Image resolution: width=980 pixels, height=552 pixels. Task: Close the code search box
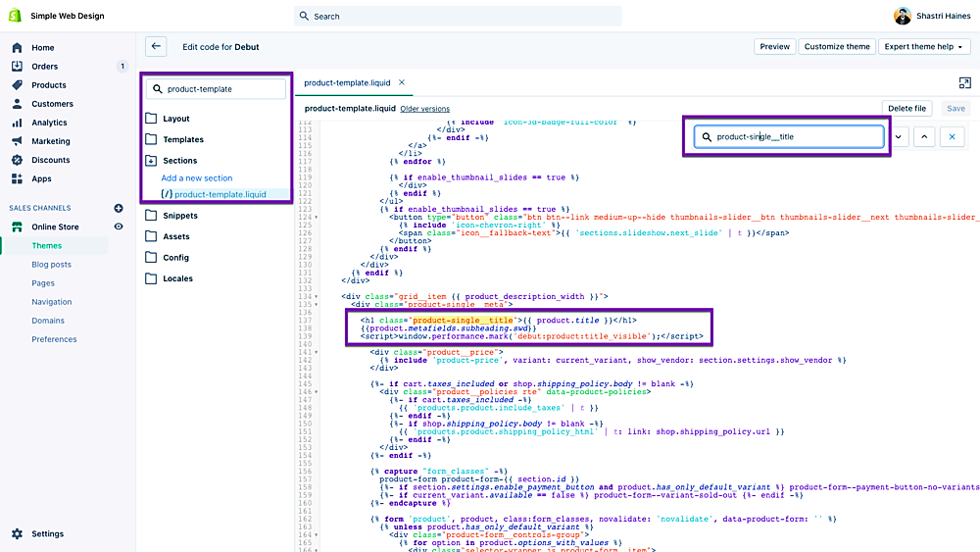[952, 137]
